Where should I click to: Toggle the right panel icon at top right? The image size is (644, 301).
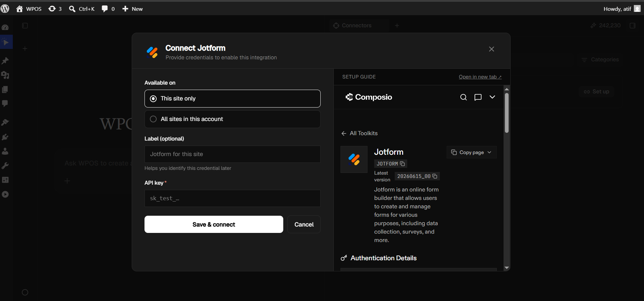click(x=633, y=26)
